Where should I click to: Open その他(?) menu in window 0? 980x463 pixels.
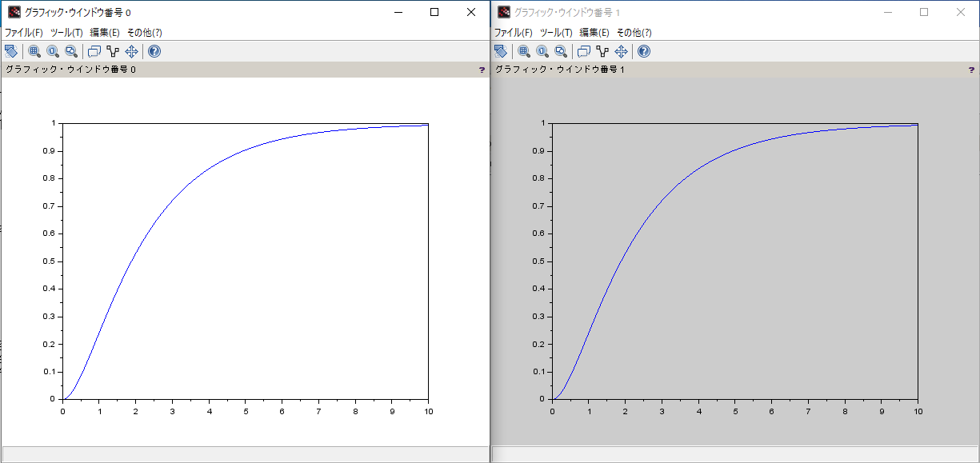pos(144,33)
